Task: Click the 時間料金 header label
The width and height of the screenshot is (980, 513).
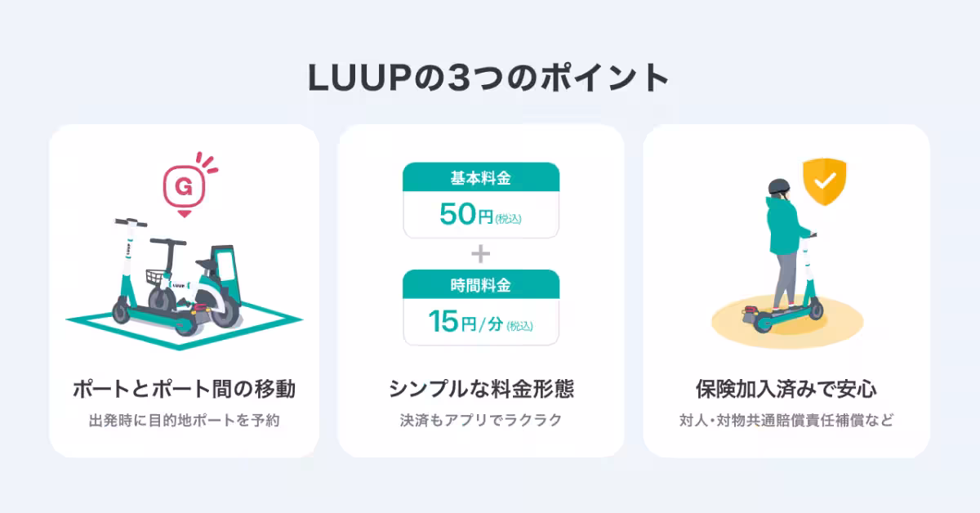Action: (x=481, y=284)
